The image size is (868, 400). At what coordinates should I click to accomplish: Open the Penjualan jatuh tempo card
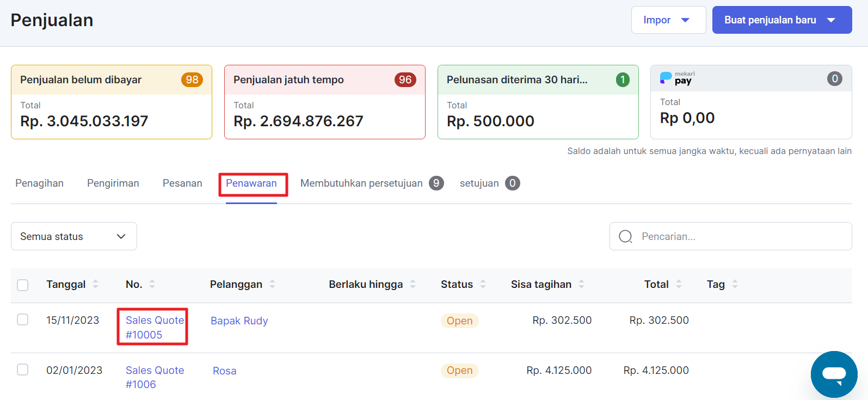point(324,102)
